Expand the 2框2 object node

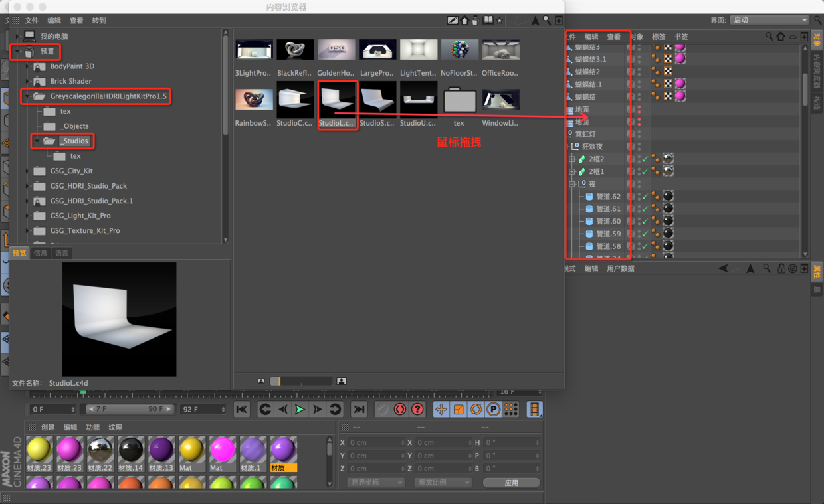[572, 159]
